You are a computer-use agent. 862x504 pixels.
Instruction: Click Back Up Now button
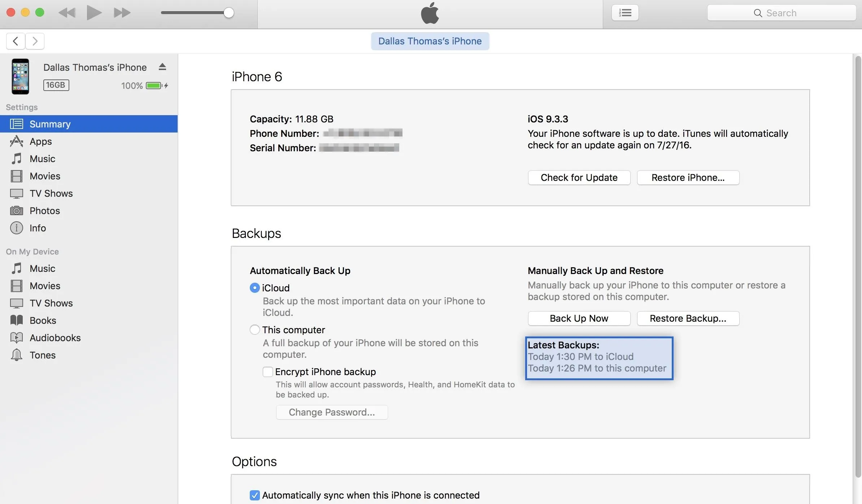point(579,318)
